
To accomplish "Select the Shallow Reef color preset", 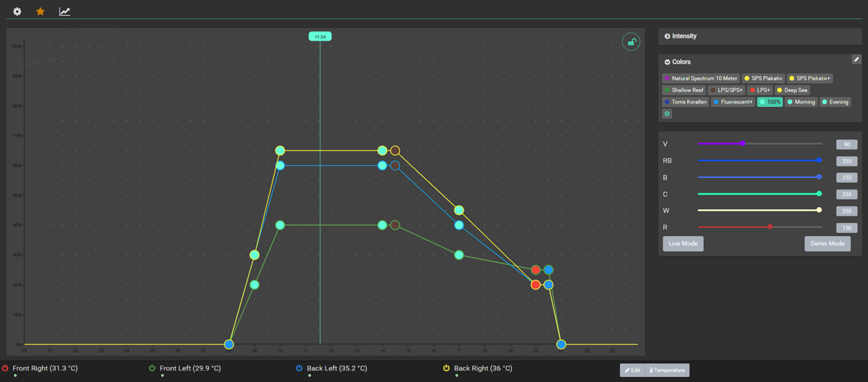I will (684, 90).
